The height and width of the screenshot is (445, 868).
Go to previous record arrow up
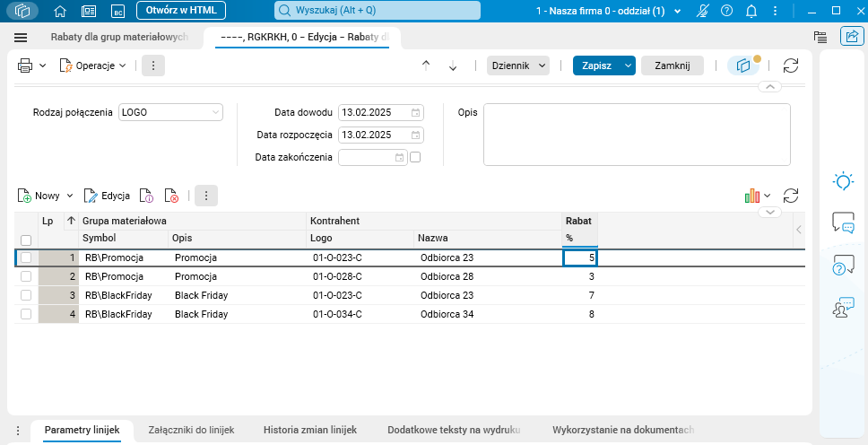tap(426, 65)
